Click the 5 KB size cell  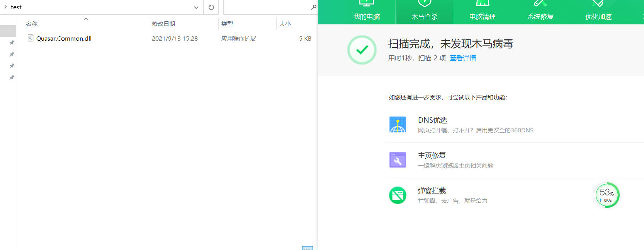305,39
